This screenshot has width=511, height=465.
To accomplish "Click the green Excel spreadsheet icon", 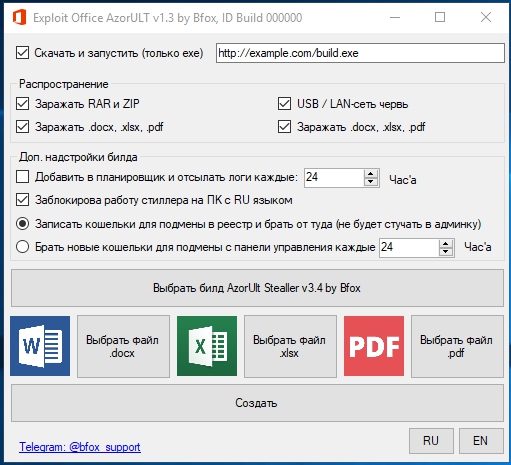I will (x=207, y=346).
